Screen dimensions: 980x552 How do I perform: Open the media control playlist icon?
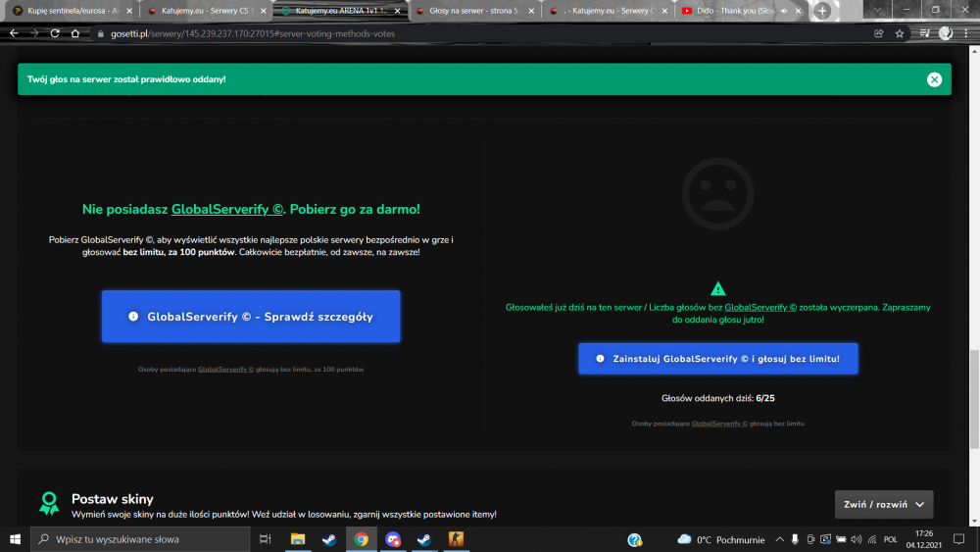point(925,33)
